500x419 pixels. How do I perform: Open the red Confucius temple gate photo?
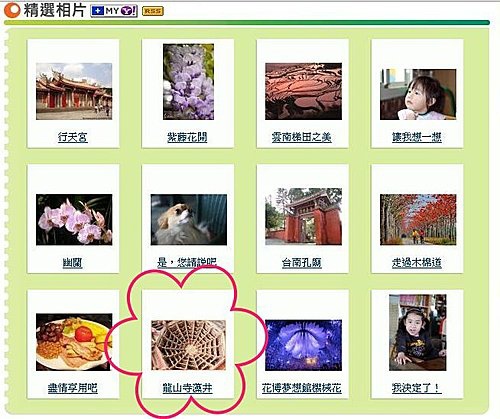[x=303, y=217]
